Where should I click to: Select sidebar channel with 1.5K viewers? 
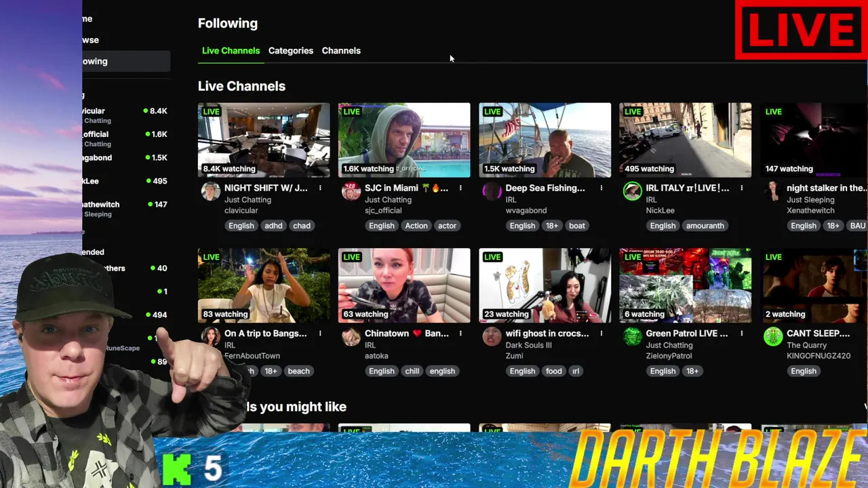(x=126, y=158)
